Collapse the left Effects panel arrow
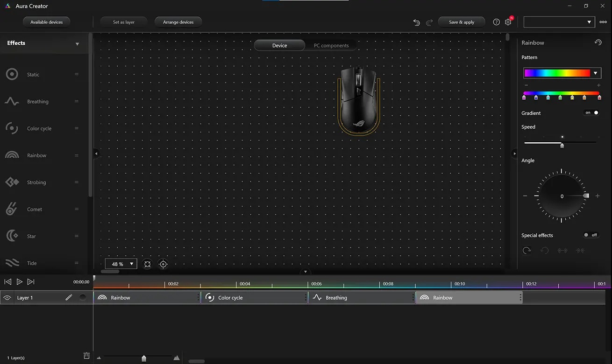 pos(96,153)
